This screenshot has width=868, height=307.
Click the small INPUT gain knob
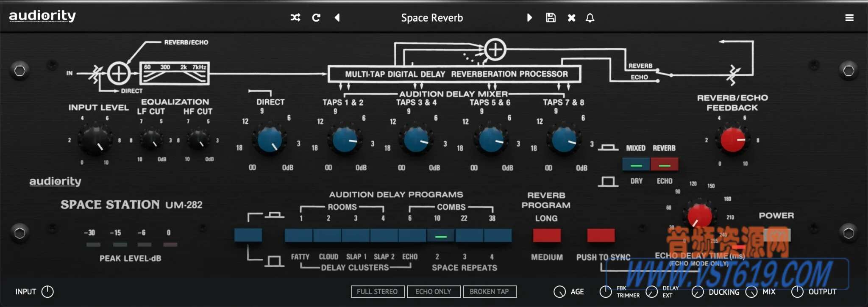48,291
